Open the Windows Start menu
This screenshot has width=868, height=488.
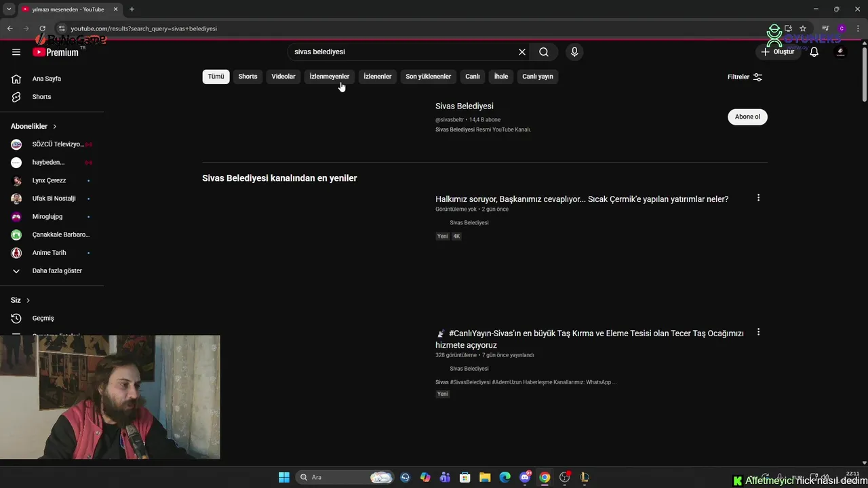pyautogui.click(x=283, y=477)
